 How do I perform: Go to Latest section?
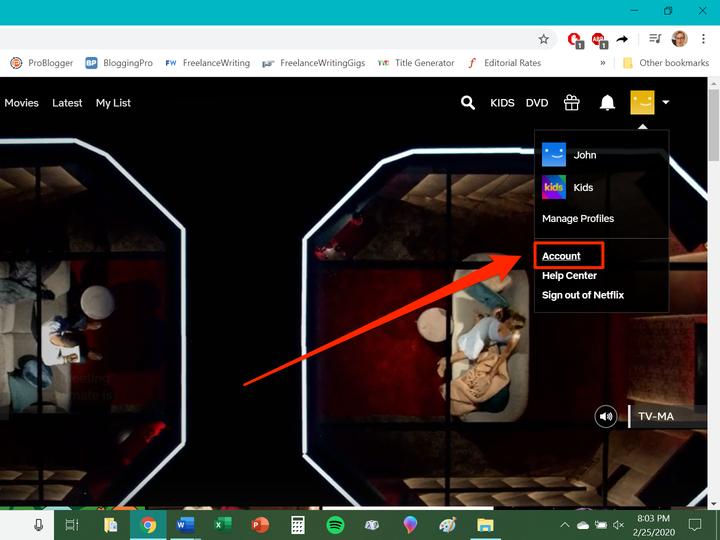coord(67,103)
